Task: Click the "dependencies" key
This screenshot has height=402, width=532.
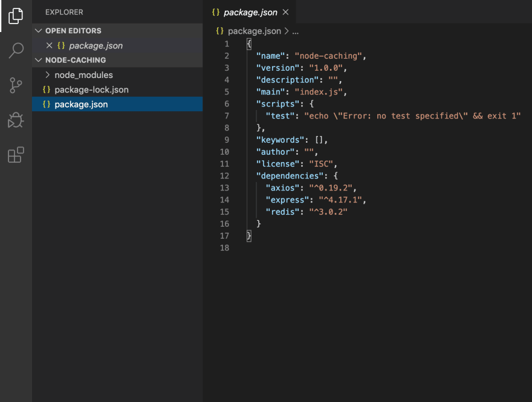Action: tap(290, 176)
